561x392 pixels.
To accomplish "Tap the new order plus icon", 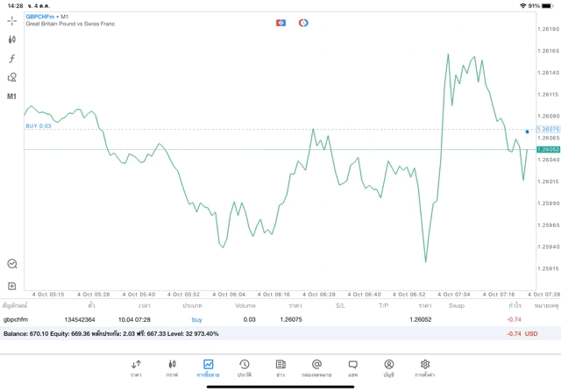I will coord(12,286).
